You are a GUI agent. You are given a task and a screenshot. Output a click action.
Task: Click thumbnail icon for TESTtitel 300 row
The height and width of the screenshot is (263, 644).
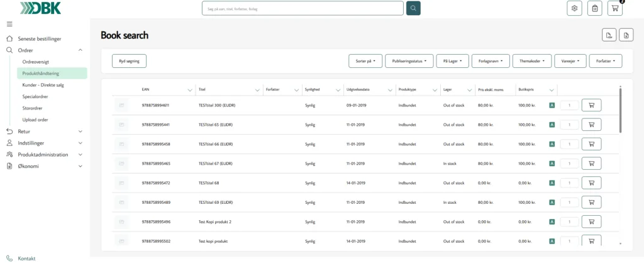pos(121,105)
